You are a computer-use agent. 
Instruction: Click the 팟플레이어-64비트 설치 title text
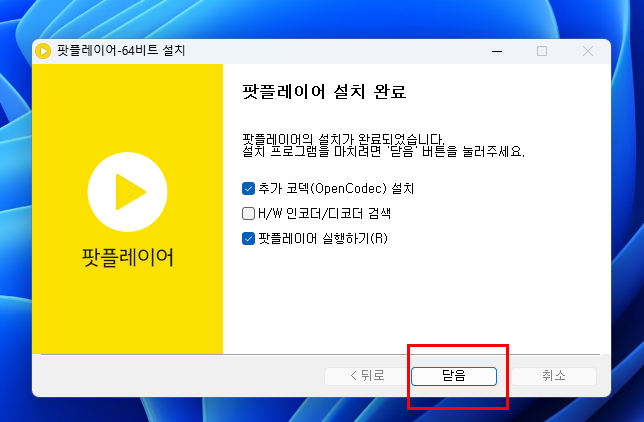[121, 51]
